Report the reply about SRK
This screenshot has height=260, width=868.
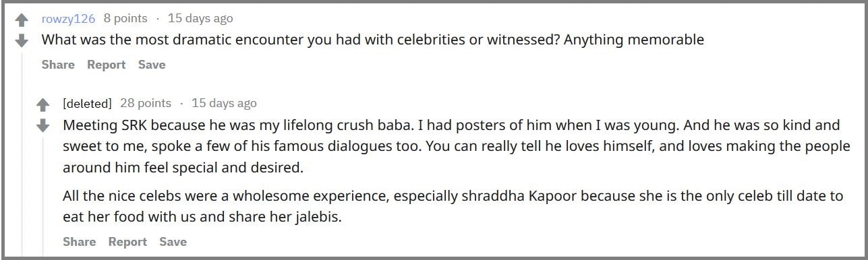(128, 242)
